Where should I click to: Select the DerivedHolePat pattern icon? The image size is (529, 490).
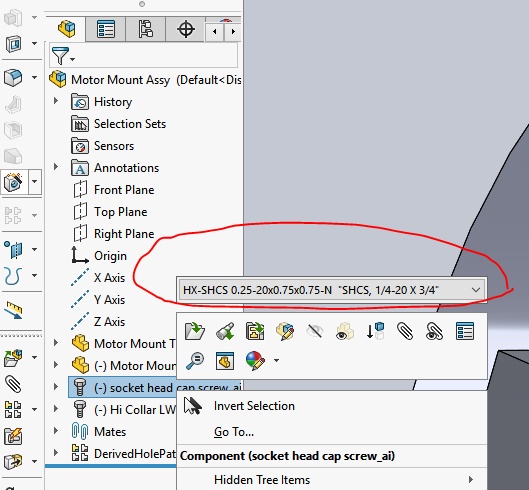click(x=80, y=453)
